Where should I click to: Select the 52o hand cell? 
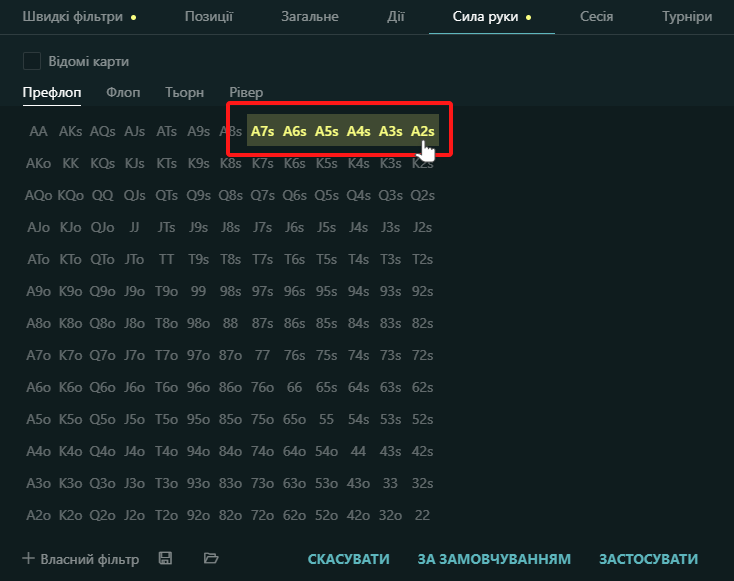tap(326, 515)
